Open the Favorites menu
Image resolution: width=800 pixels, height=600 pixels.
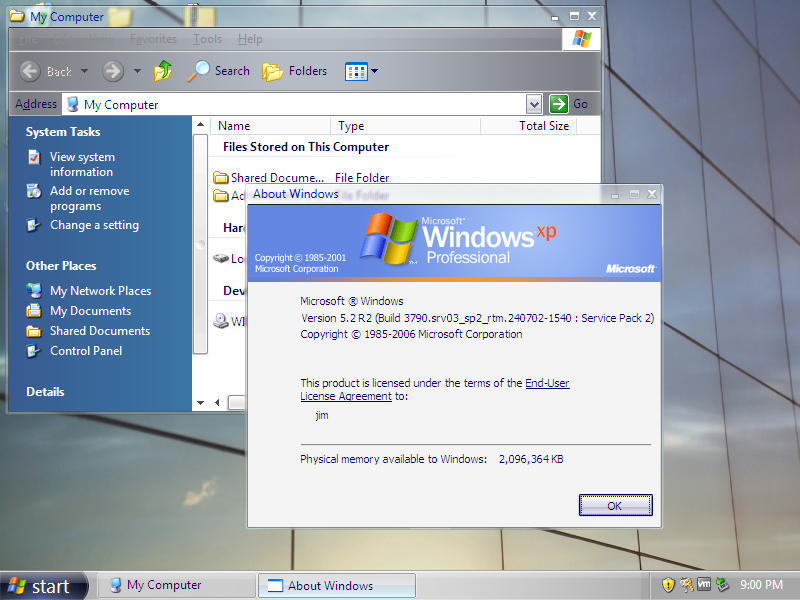[153, 39]
